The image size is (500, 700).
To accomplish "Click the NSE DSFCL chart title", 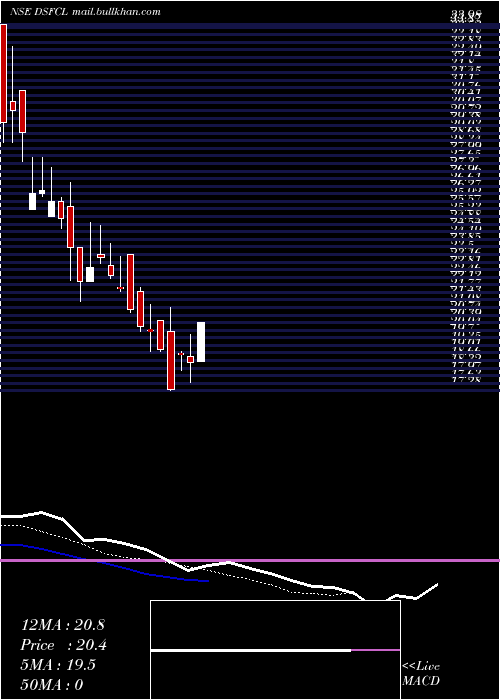I will (x=39, y=12).
